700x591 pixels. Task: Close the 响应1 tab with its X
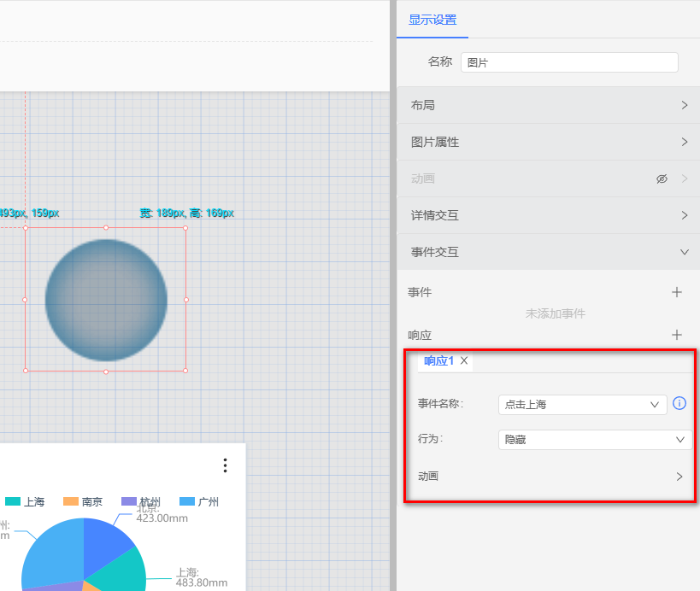pyautogui.click(x=464, y=360)
